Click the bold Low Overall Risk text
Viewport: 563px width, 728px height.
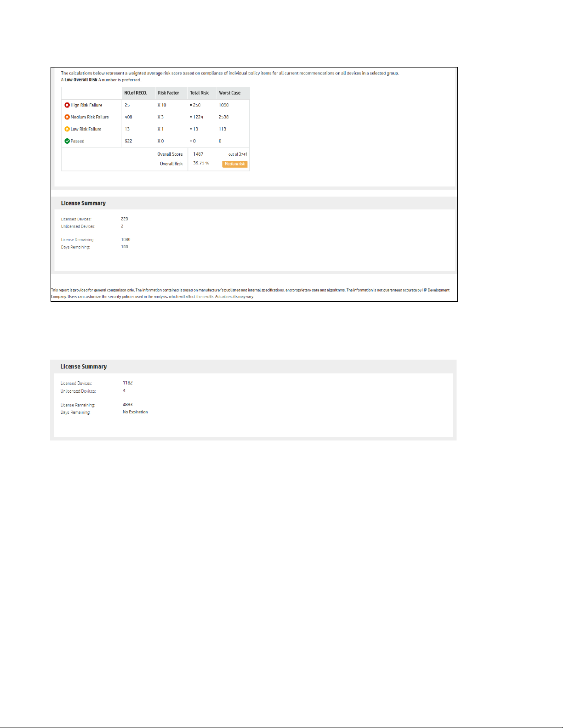pos(81,80)
